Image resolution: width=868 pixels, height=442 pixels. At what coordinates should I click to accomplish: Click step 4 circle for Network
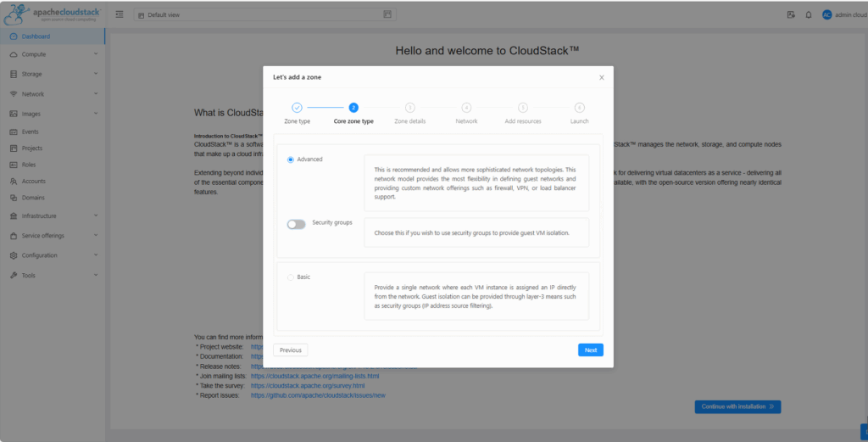pyautogui.click(x=466, y=108)
